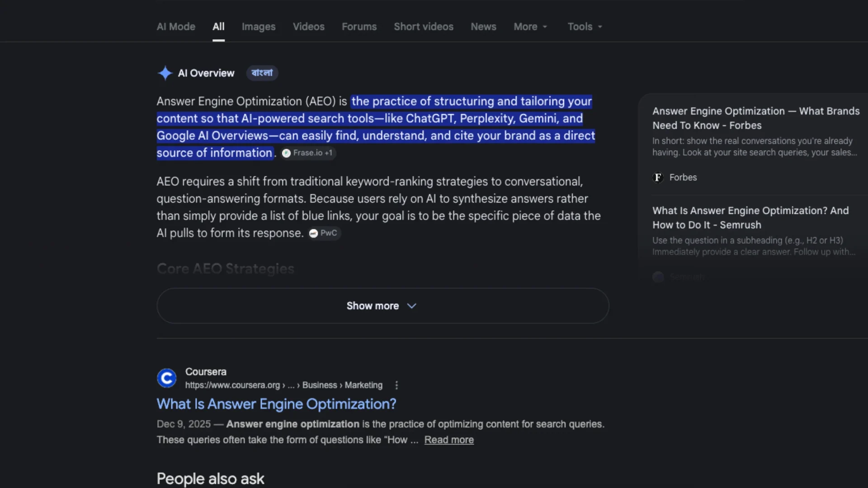
Task: Open the Videos tab
Action: tap(309, 27)
